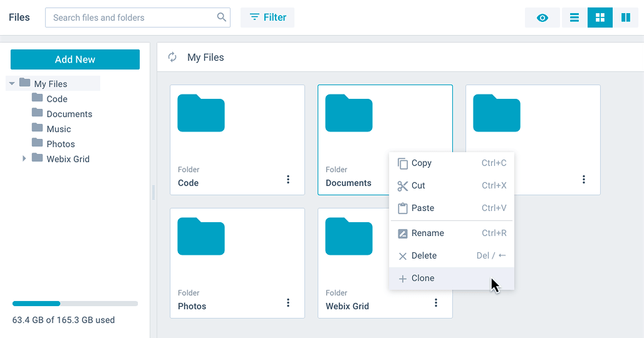The image size is (644, 338).
Task: Select the grid cards view toggle
Action: tap(600, 18)
